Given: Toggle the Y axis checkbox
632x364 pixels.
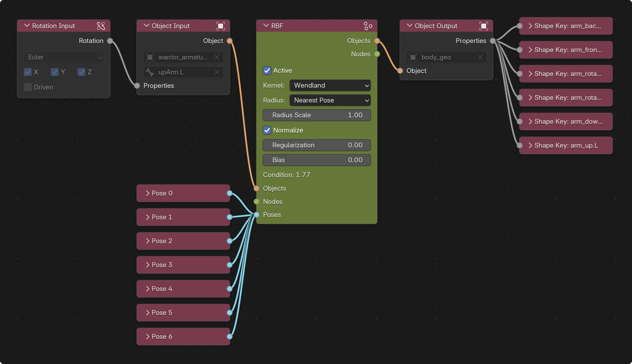Looking at the screenshot, I should pos(54,72).
